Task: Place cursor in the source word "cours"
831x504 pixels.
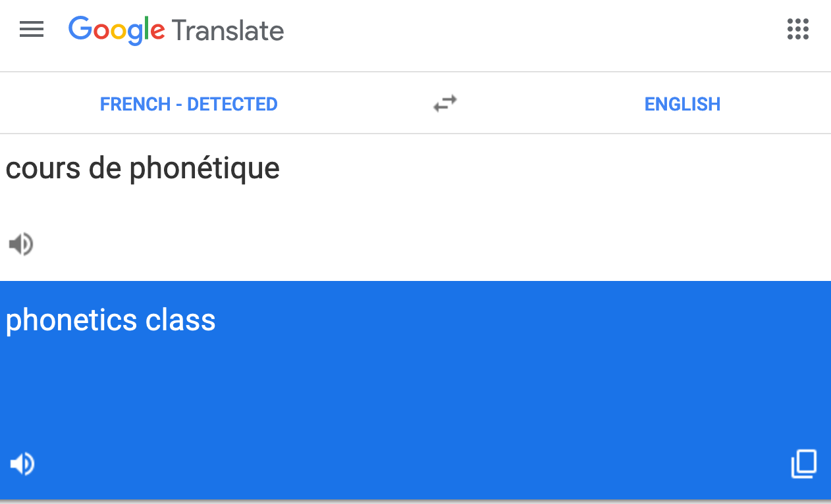Action: click(x=42, y=168)
